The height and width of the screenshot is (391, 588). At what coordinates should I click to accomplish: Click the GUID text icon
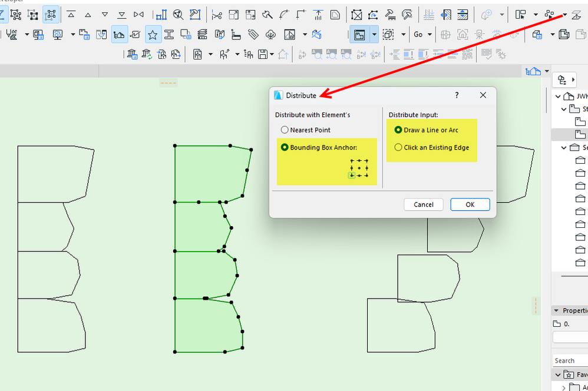[x=467, y=54]
